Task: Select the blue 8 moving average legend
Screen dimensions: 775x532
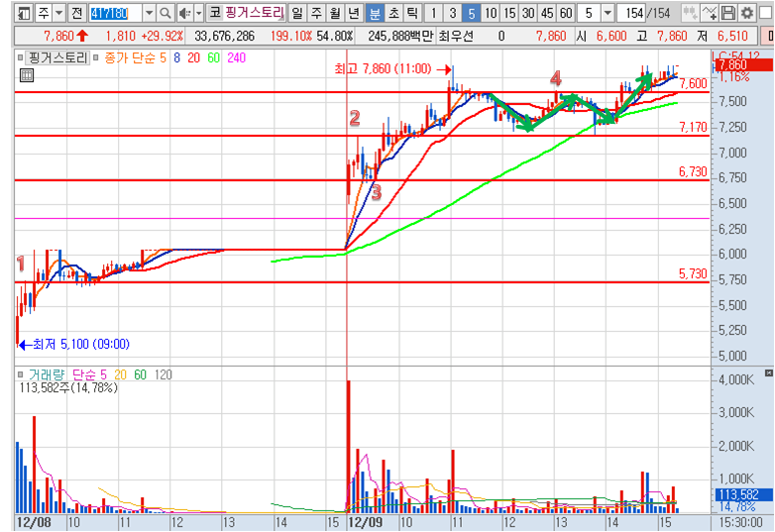Action: pos(177,57)
